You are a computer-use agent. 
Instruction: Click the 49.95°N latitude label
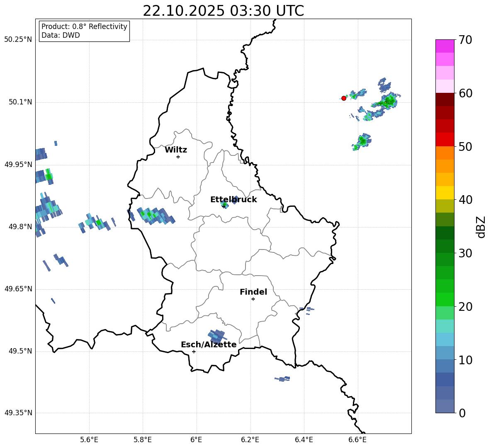point(18,165)
